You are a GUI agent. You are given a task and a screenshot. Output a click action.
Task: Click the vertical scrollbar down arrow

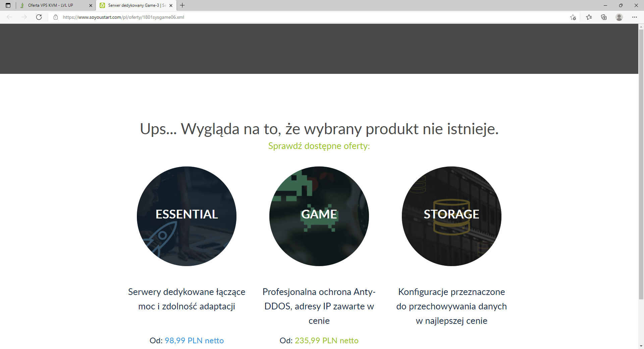pos(641,346)
